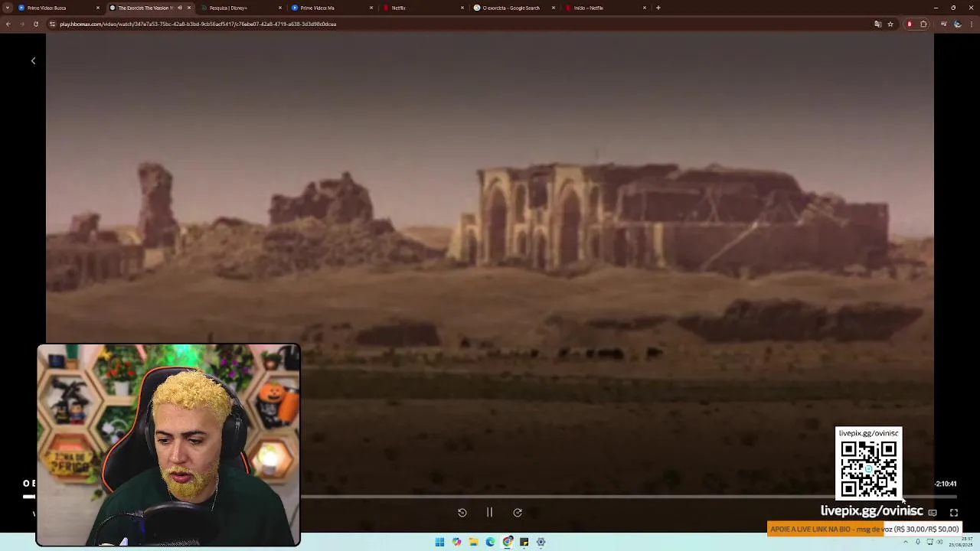The width and height of the screenshot is (980, 551).
Task: Open the volume tray icon
Action: pyautogui.click(x=939, y=542)
